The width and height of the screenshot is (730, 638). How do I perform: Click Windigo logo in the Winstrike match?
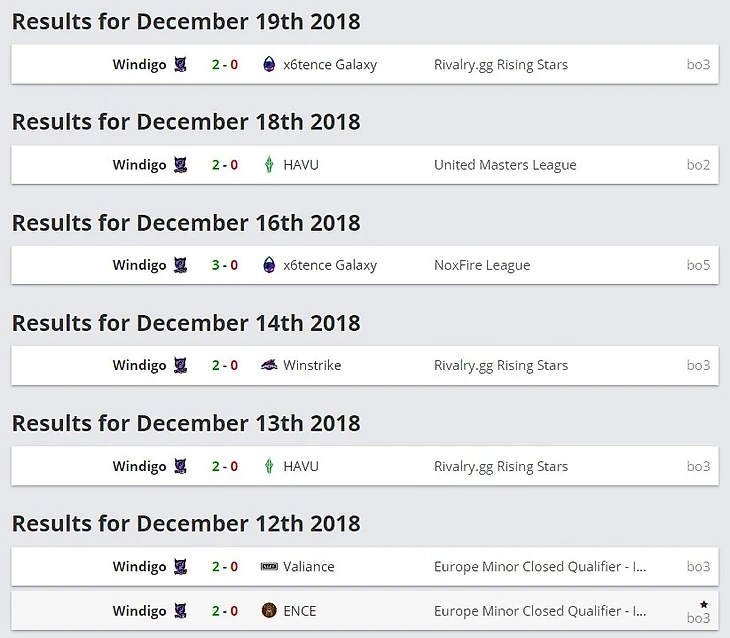pos(180,366)
